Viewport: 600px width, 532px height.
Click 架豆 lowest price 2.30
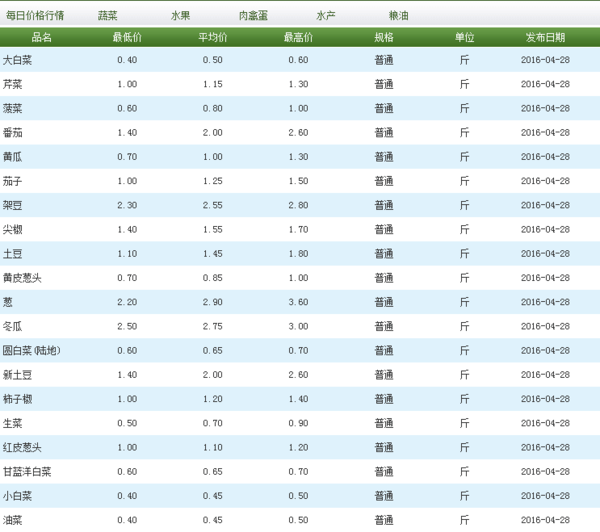127,205
